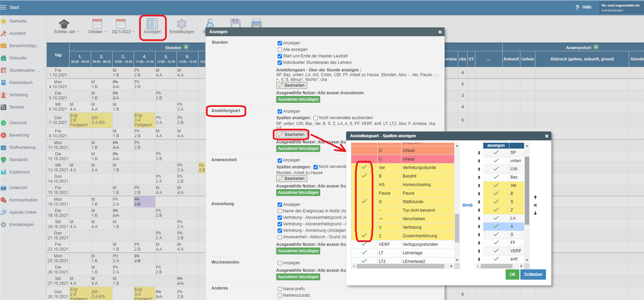Viewport: 644px width, 300px height.
Task: Click the move-down arrow in column order panel
Action: coord(535,213)
